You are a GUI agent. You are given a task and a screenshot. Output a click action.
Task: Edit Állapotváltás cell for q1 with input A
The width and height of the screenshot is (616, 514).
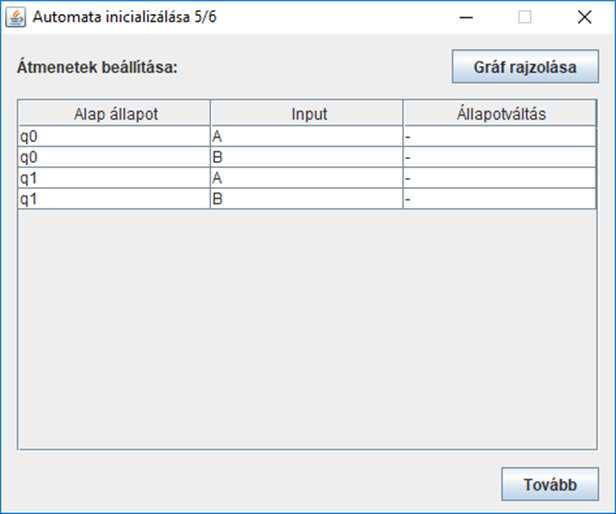point(500,178)
